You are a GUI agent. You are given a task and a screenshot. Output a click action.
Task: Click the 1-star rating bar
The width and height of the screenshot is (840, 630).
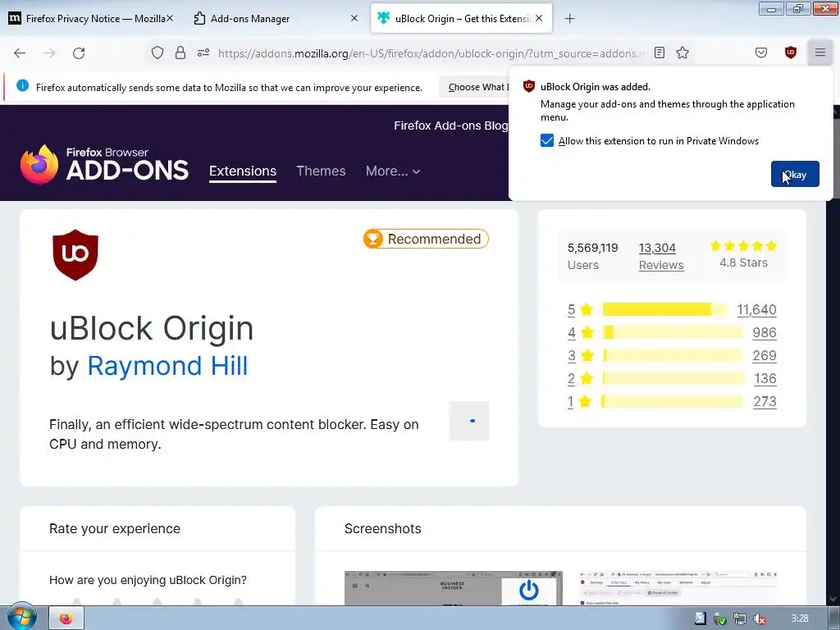[x=673, y=401]
